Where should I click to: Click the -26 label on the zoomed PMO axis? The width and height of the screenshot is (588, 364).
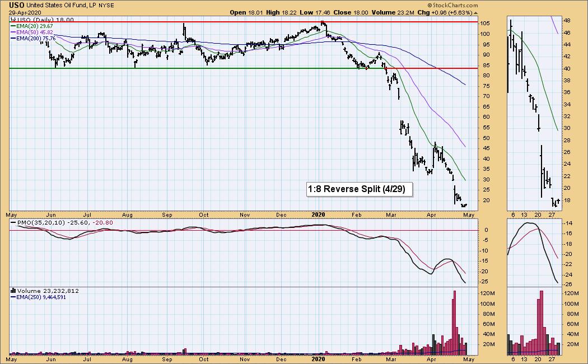click(567, 284)
